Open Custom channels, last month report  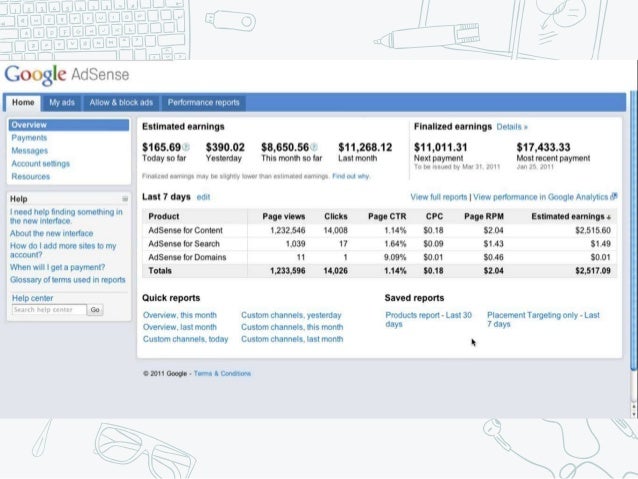click(292, 339)
